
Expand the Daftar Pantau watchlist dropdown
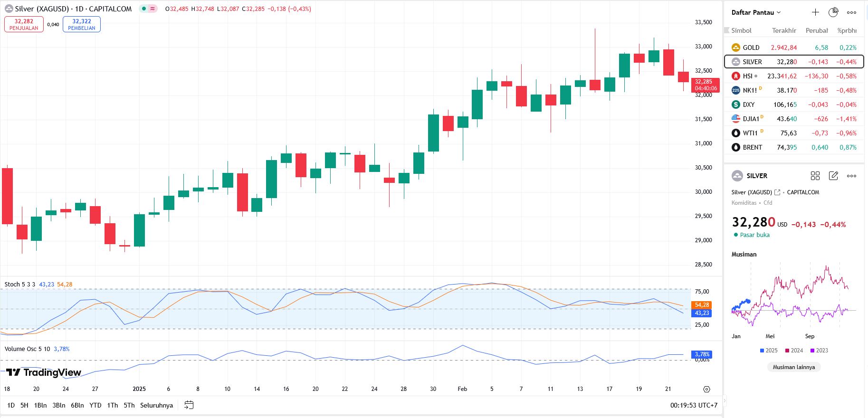(x=756, y=12)
